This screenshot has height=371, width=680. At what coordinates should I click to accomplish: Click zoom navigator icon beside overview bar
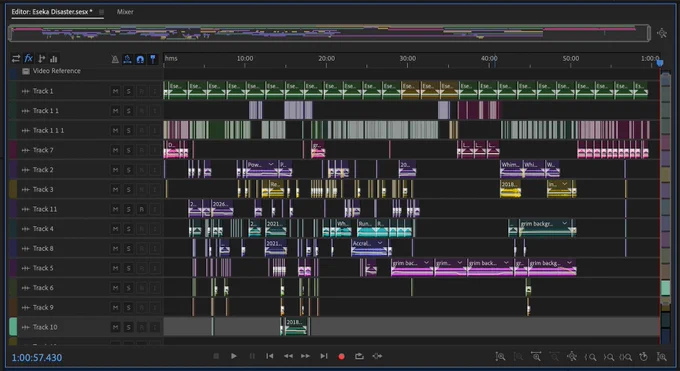(662, 33)
